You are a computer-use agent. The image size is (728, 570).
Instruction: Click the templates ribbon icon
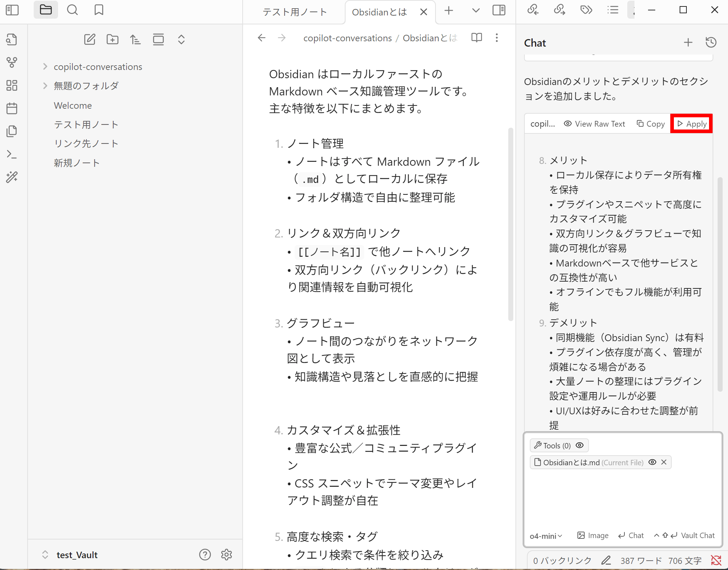point(12,131)
